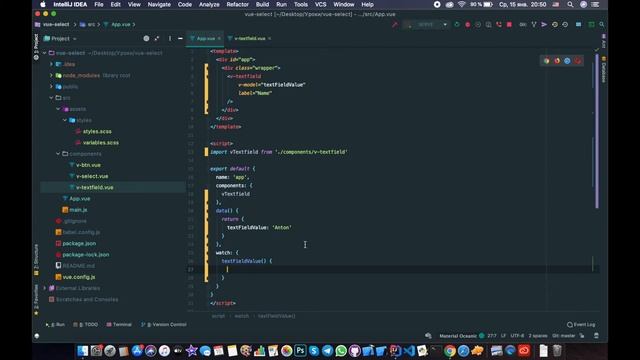Open the Navigate menu
The width and height of the screenshot is (640, 360).
point(159,4)
